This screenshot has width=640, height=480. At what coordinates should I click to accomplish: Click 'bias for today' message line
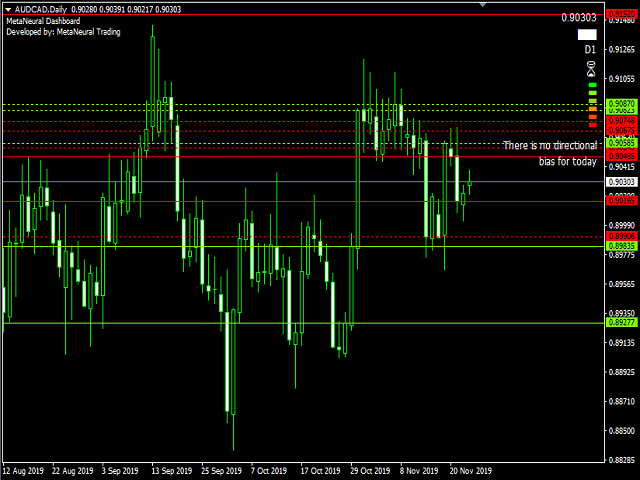568,161
